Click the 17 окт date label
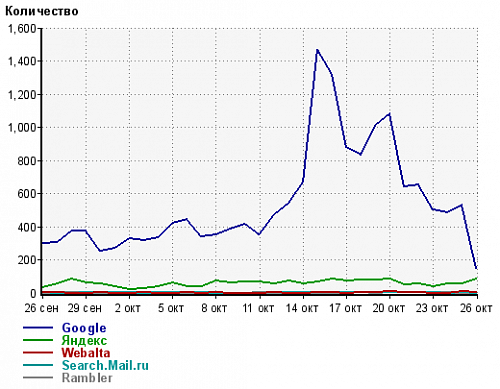The image size is (500, 389). (x=345, y=308)
